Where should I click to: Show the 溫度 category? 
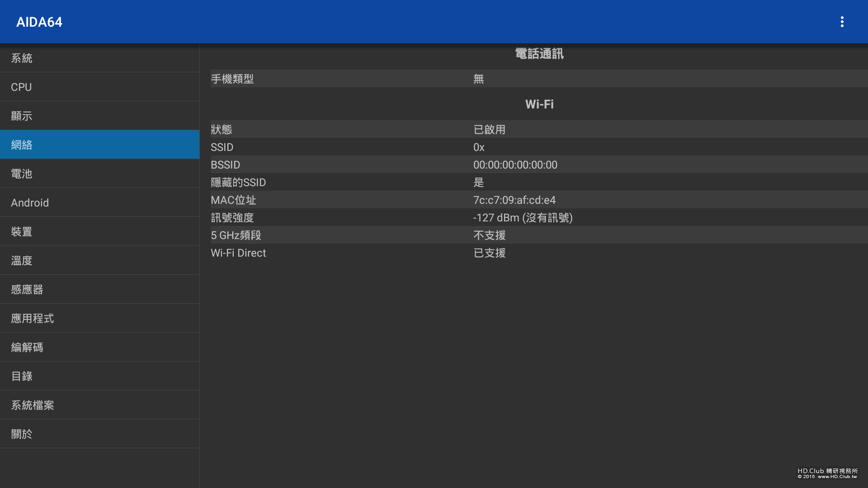point(99,260)
